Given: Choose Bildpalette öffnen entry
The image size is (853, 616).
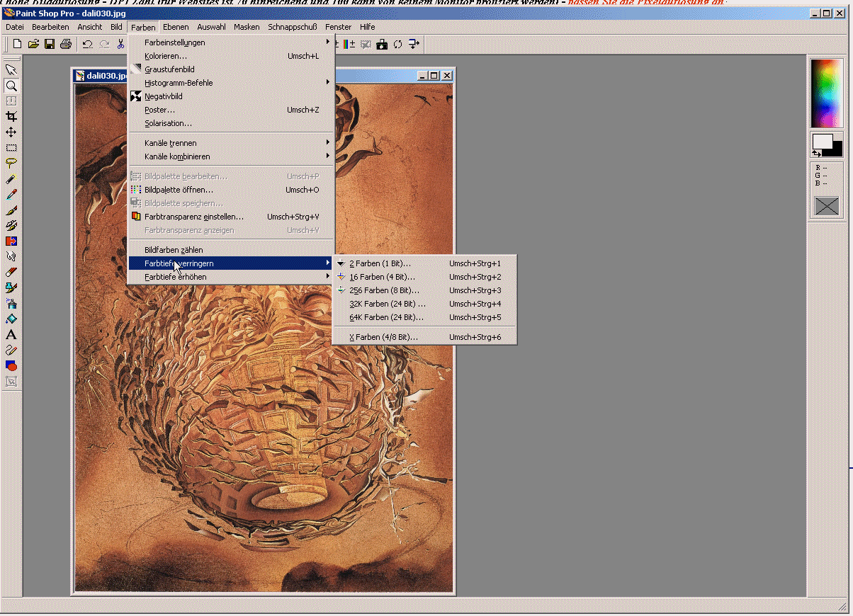Looking at the screenshot, I should click(x=230, y=190).
